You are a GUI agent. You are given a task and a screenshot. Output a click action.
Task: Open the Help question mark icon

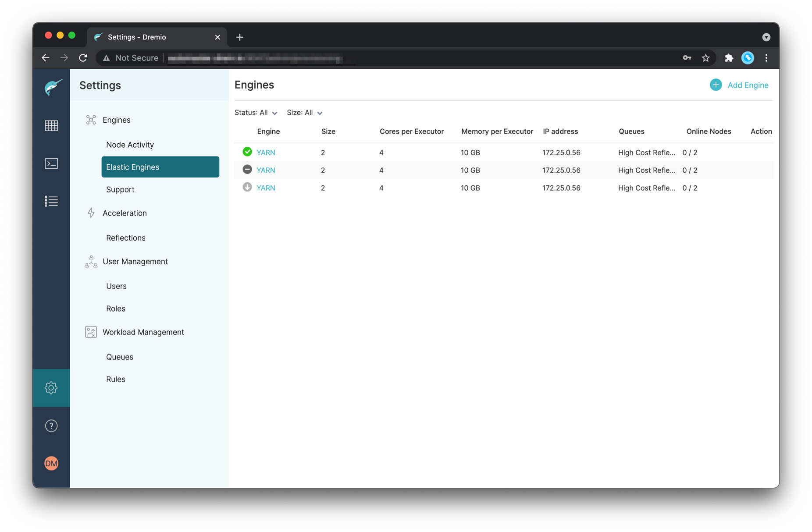point(51,426)
